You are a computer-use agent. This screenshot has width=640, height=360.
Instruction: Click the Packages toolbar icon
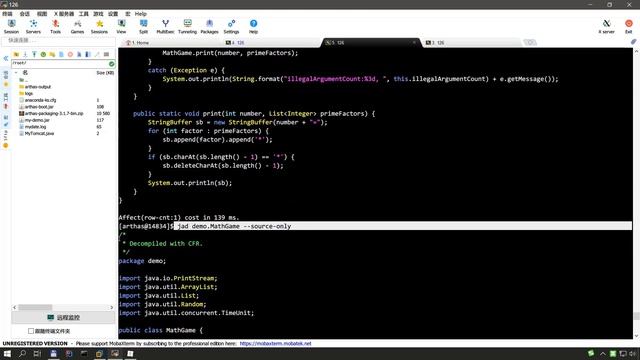pos(209,26)
